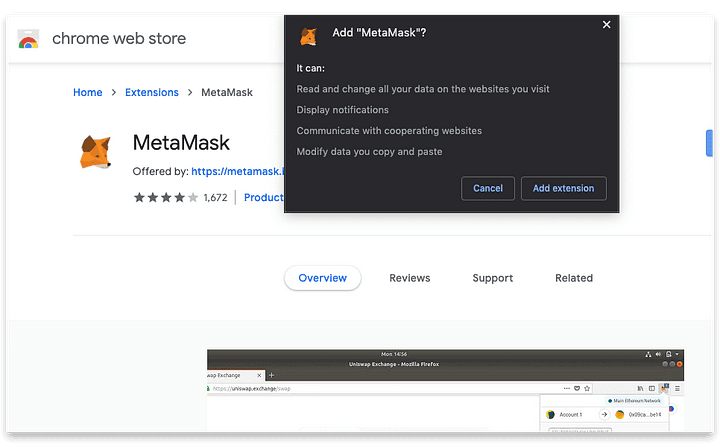Switch to the Reviews tab
This screenshot has height=447, width=720.
pyautogui.click(x=410, y=278)
